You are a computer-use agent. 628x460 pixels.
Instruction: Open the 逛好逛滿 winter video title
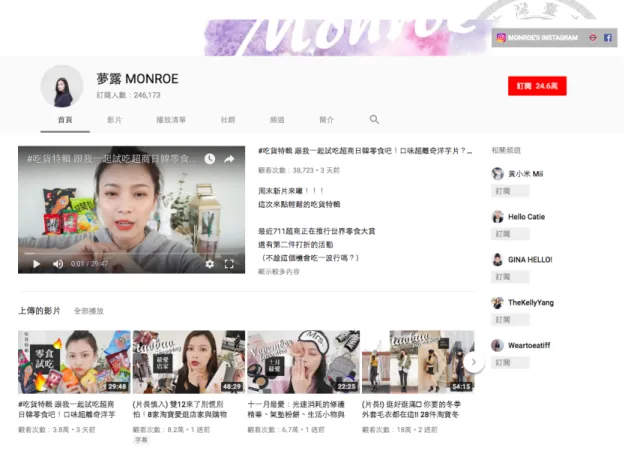(411, 409)
